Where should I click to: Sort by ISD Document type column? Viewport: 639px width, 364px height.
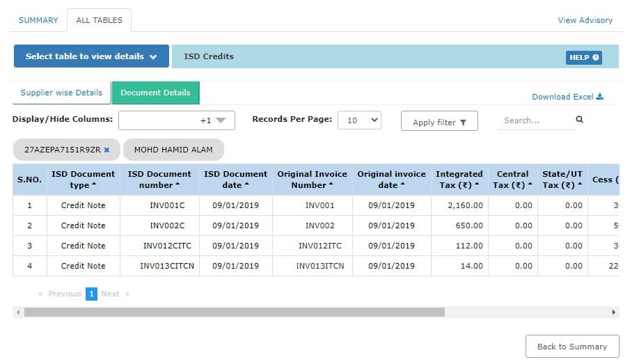click(83, 180)
